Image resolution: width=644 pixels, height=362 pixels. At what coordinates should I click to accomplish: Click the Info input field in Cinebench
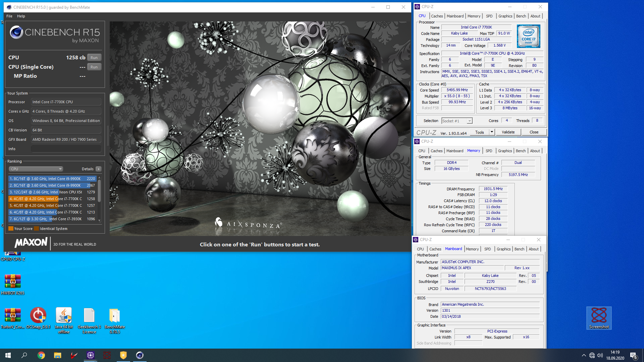click(x=66, y=149)
